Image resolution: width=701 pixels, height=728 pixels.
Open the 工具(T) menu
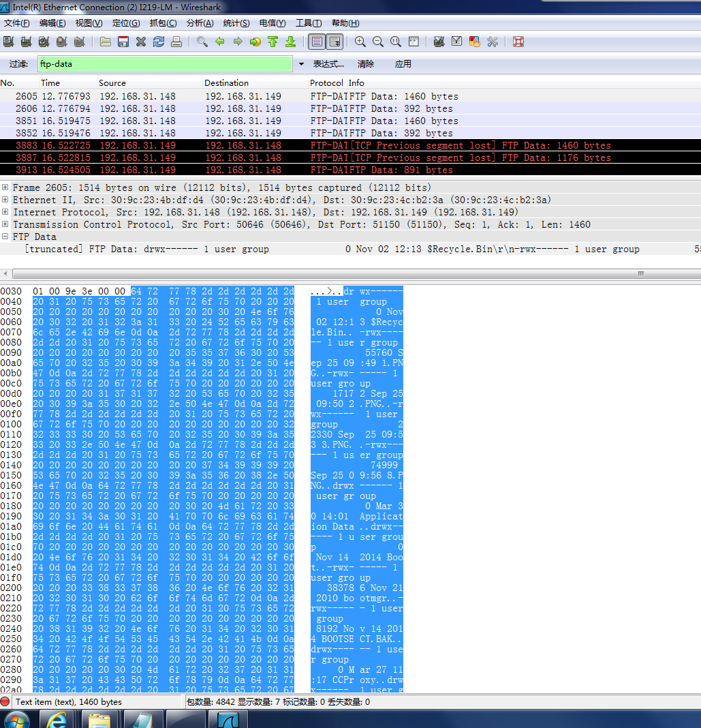point(309,23)
